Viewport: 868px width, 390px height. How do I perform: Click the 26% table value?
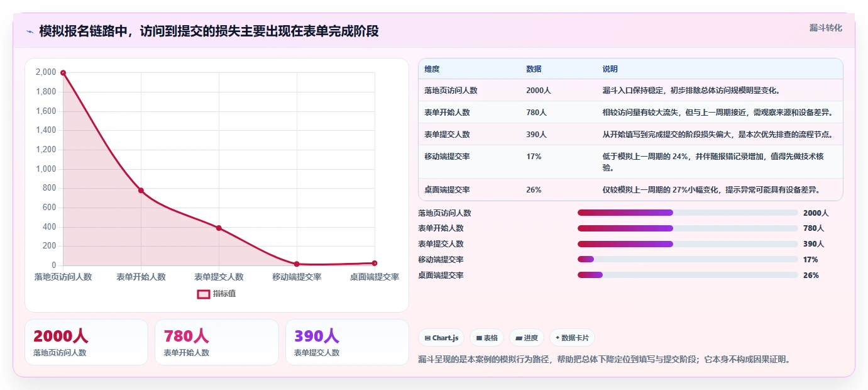click(x=534, y=190)
